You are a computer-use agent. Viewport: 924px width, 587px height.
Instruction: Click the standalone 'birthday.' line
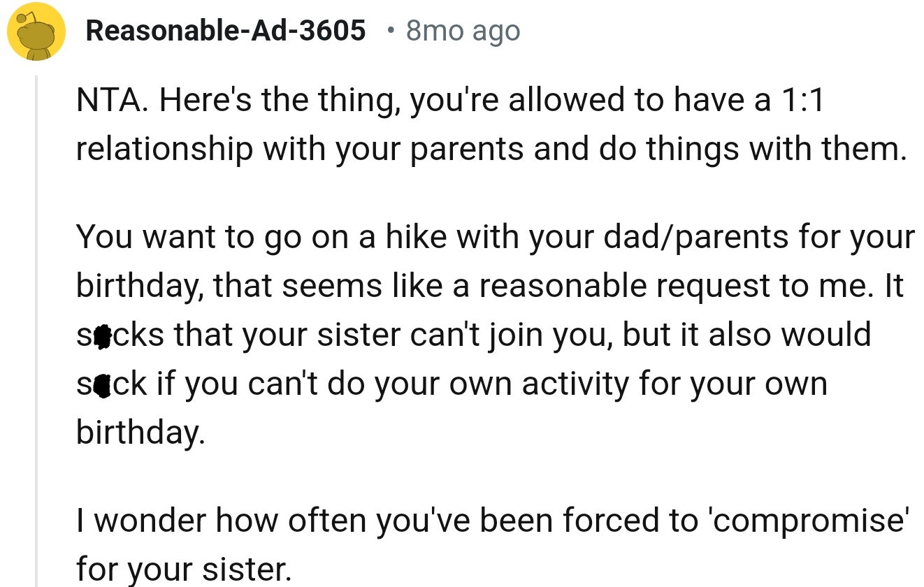[140, 433]
